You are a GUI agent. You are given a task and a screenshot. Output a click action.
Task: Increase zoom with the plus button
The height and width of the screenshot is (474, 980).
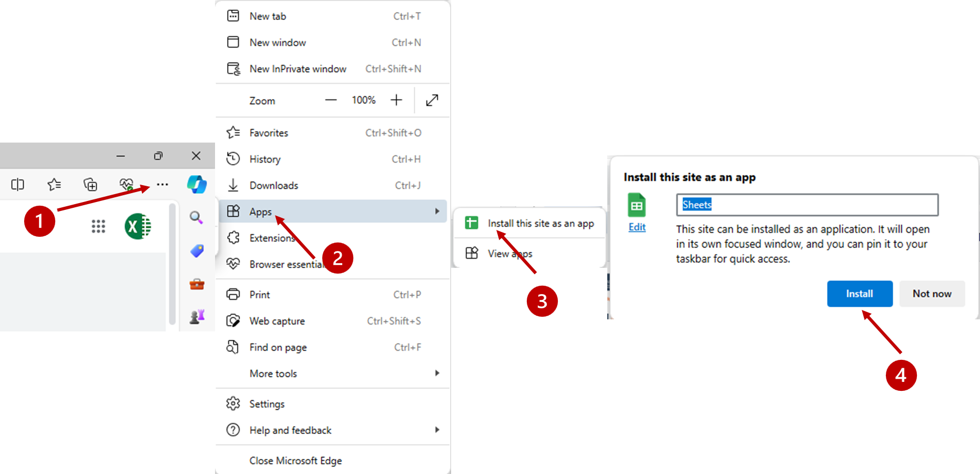coord(396,100)
